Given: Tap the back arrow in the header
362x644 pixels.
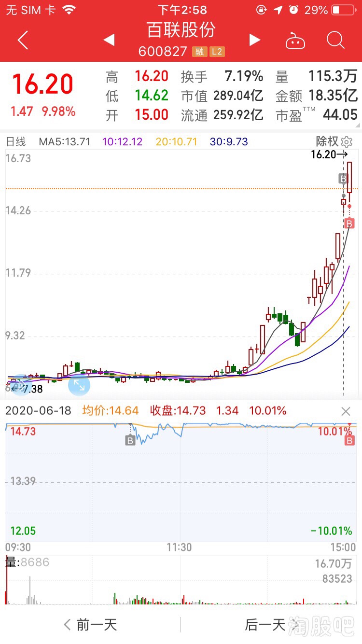Looking at the screenshot, I should point(23,41).
